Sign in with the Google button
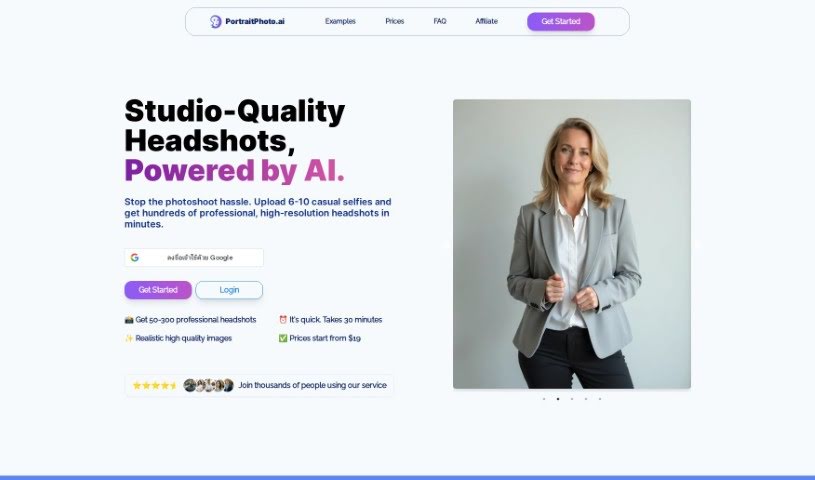This screenshot has height=480, width=815. click(194, 257)
